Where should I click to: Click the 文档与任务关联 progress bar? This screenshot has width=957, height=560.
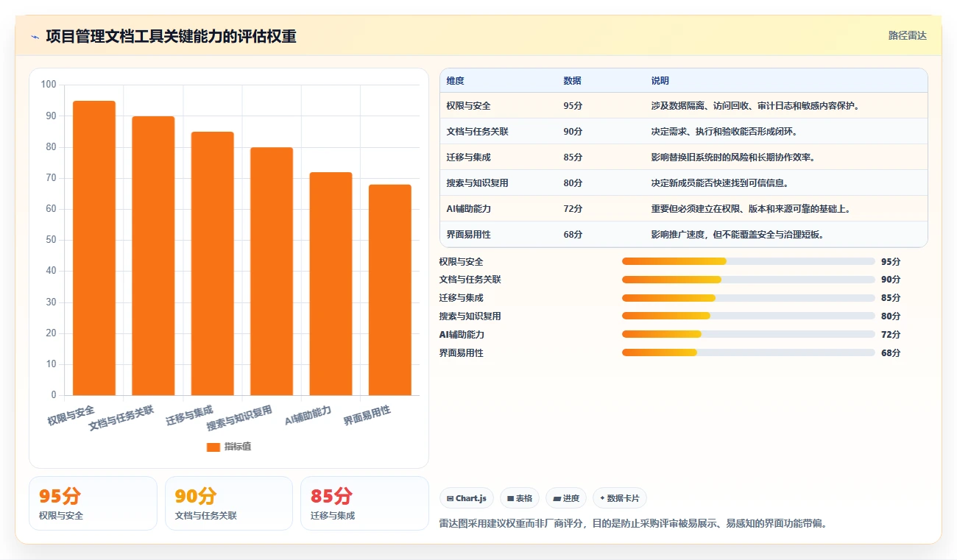[749, 280]
